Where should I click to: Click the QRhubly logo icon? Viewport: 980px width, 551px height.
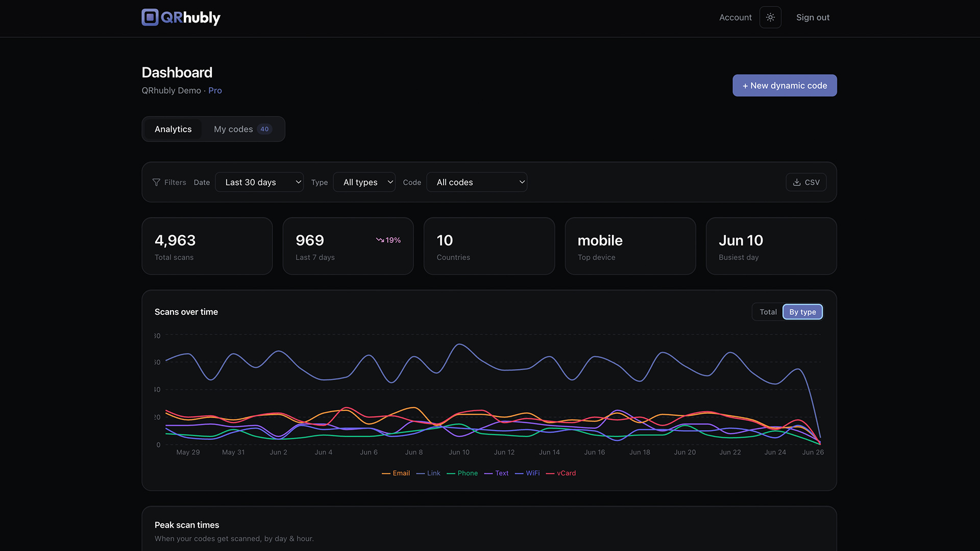tap(150, 17)
